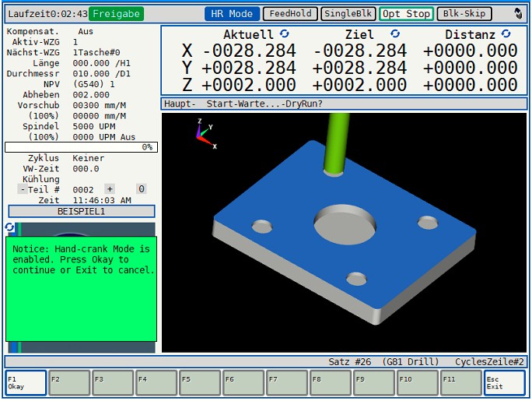Decrease part number with minus button
This screenshot has width=532, height=401.
click(x=23, y=189)
